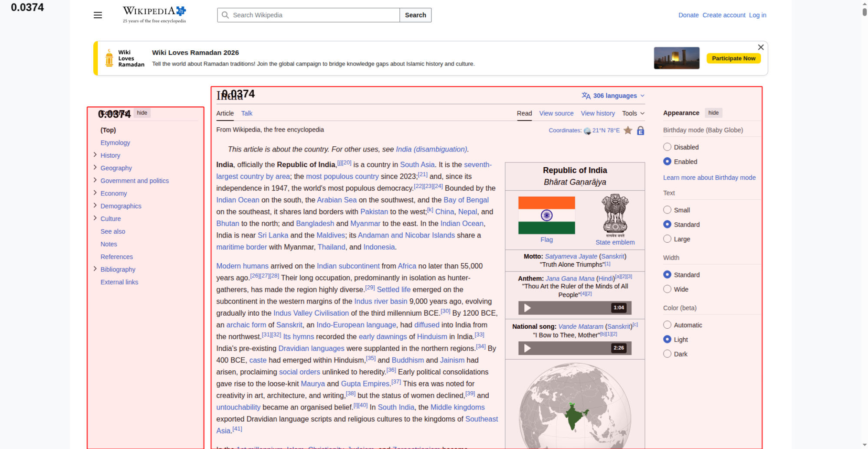Open the India flag image
Viewport: 868px width, 449px height.
(x=546, y=215)
